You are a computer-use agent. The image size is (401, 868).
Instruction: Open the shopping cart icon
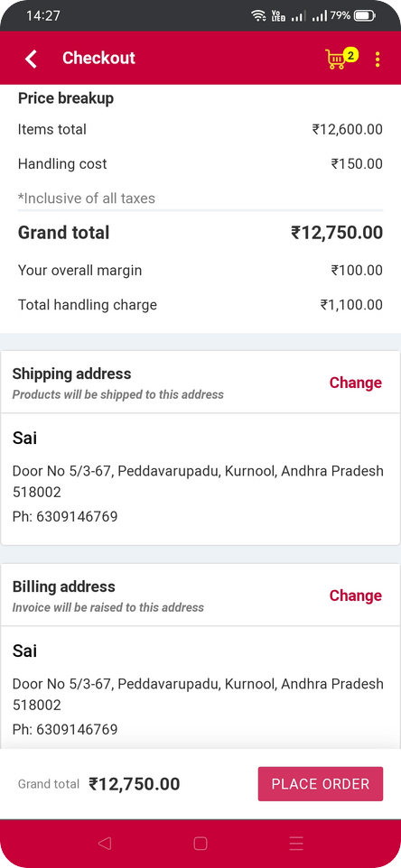coord(335,59)
